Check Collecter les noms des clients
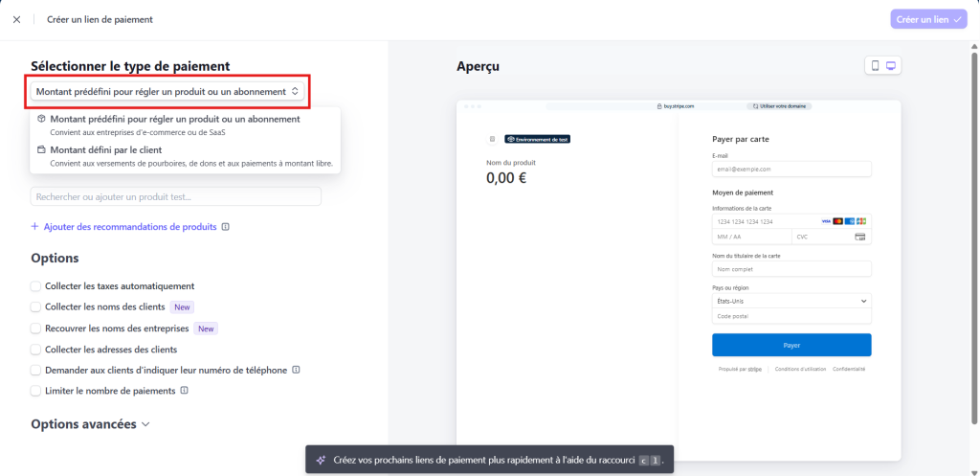Screen dimensions: 980x476 tap(36, 307)
